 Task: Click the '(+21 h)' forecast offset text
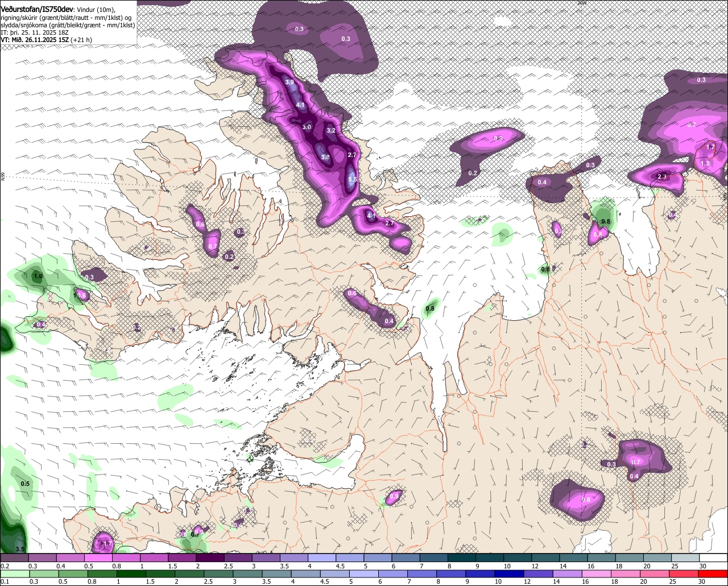click(81, 40)
